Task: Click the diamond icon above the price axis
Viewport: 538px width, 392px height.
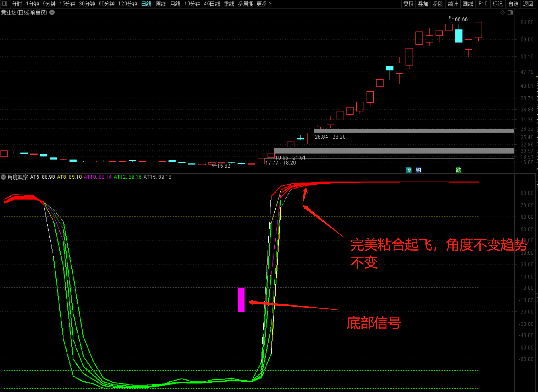Action: [x=502, y=13]
